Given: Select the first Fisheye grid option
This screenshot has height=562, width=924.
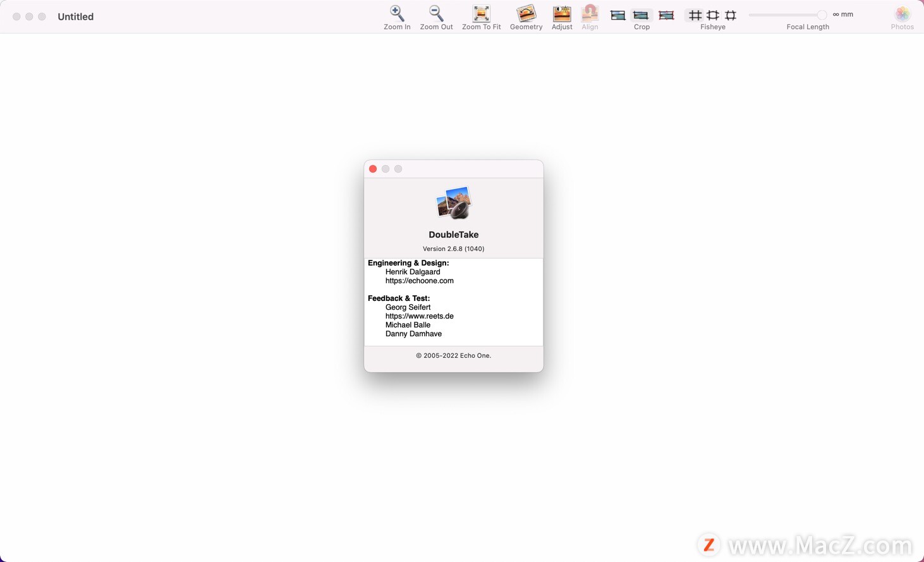Looking at the screenshot, I should pyautogui.click(x=695, y=15).
